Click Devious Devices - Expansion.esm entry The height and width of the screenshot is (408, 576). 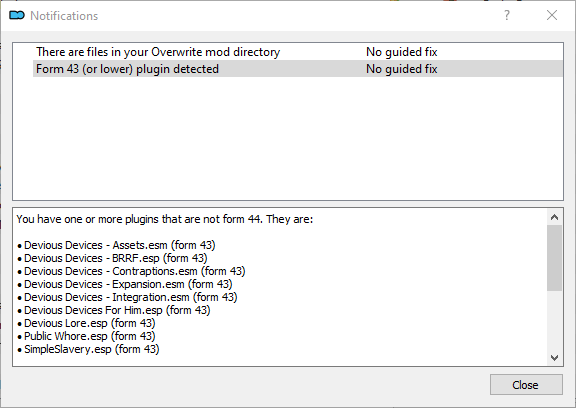point(125,284)
